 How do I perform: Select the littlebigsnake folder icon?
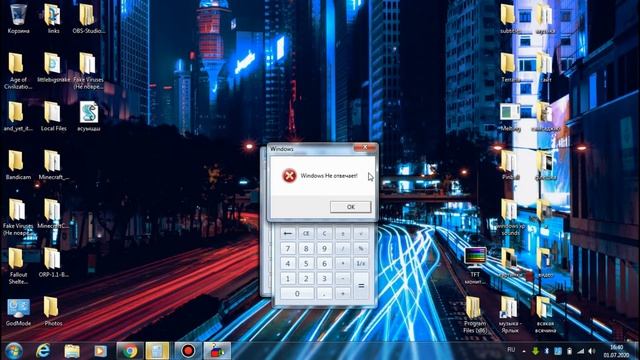(x=53, y=68)
